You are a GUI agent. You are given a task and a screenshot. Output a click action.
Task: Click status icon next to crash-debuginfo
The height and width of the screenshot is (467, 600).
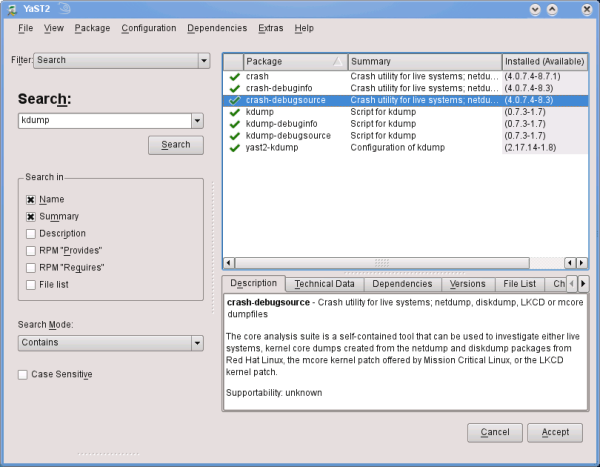coord(234,88)
